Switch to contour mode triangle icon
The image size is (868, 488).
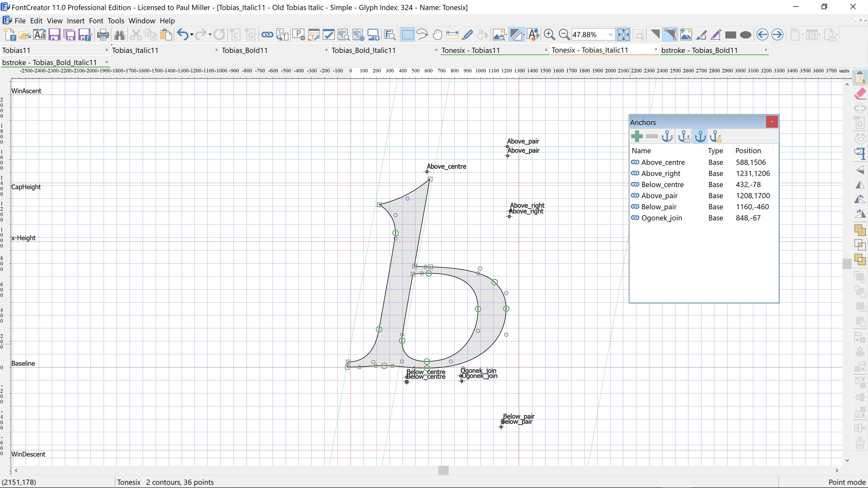click(655, 34)
